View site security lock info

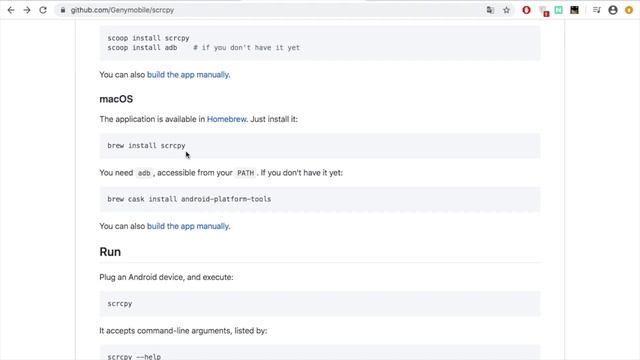62,10
